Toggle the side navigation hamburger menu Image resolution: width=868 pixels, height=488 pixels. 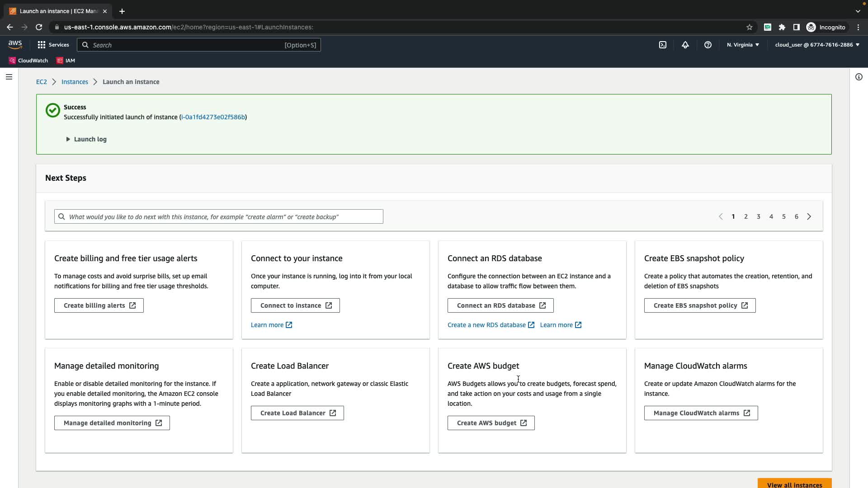[9, 77]
